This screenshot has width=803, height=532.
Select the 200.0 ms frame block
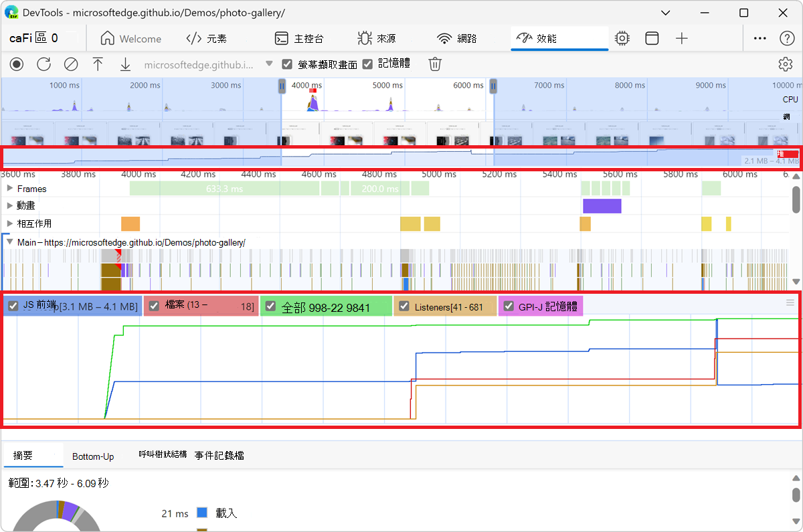(379, 189)
